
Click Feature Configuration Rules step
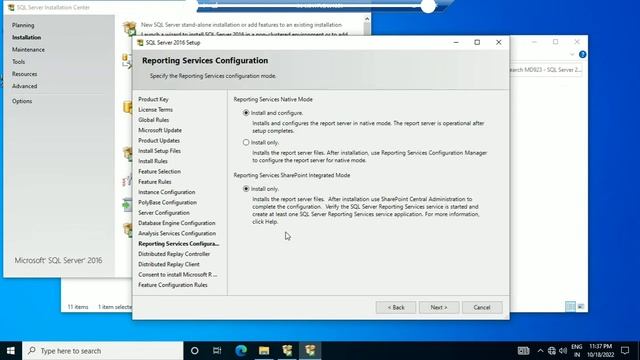pos(173,285)
